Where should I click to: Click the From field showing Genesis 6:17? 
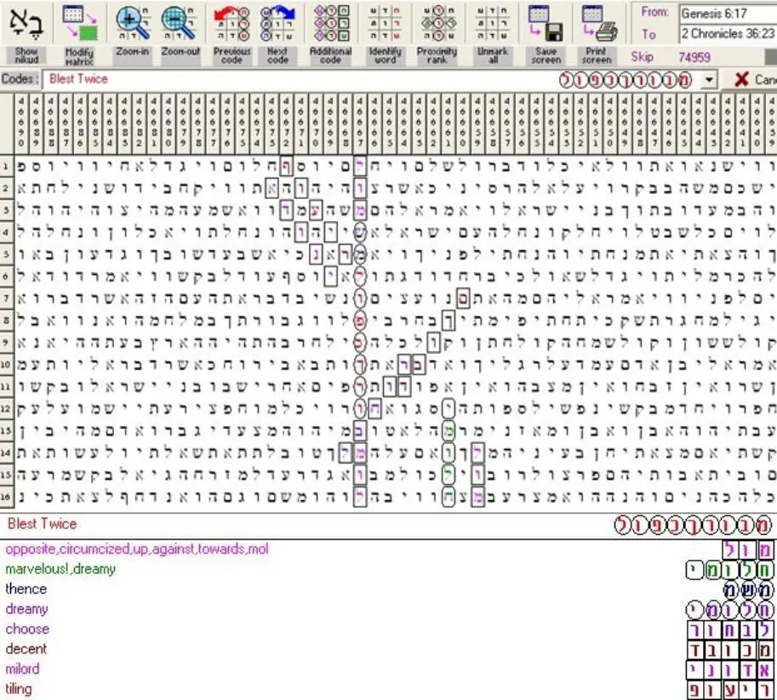point(727,14)
